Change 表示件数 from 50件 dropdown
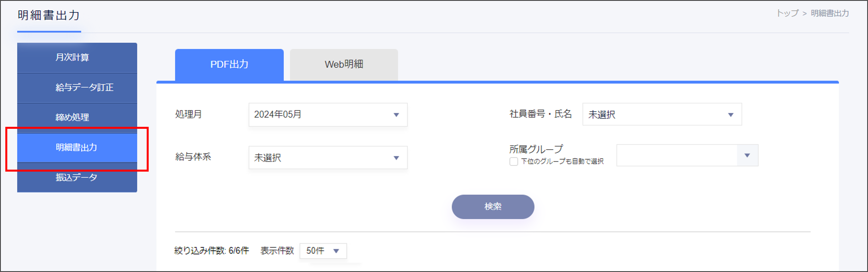This screenshot has height=272, width=868. 322,251
